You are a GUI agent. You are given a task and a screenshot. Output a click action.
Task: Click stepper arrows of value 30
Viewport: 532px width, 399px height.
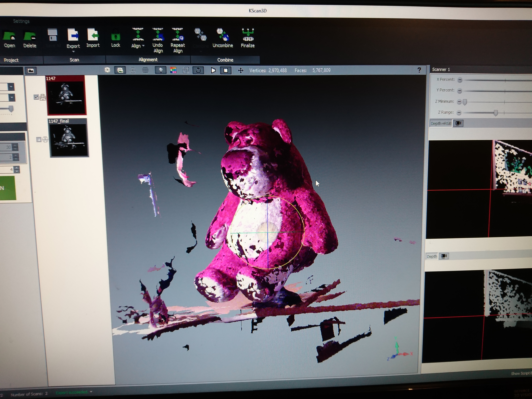click(x=15, y=147)
